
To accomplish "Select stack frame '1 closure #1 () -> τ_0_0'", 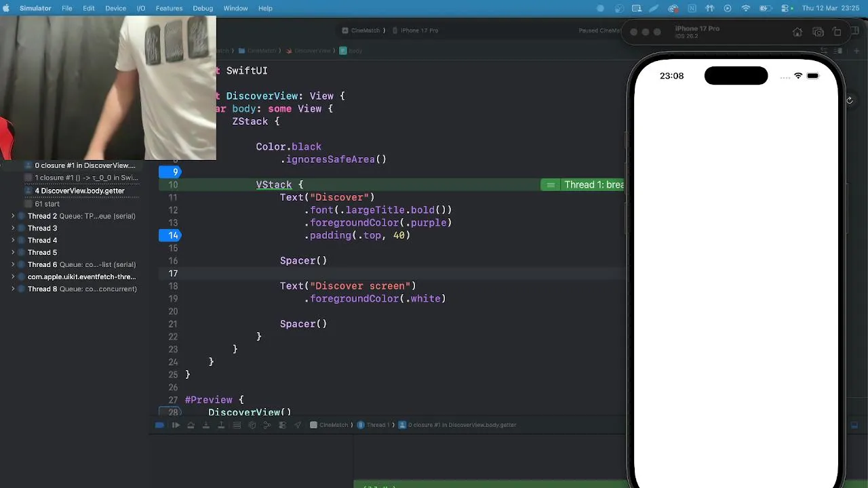I will (80, 178).
